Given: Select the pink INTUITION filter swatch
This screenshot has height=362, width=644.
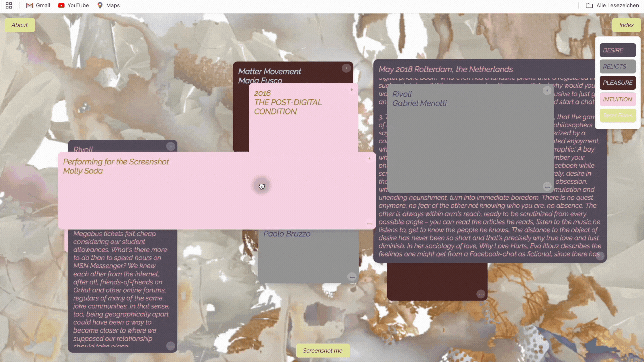Looking at the screenshot, I should [x=618, y=99].
